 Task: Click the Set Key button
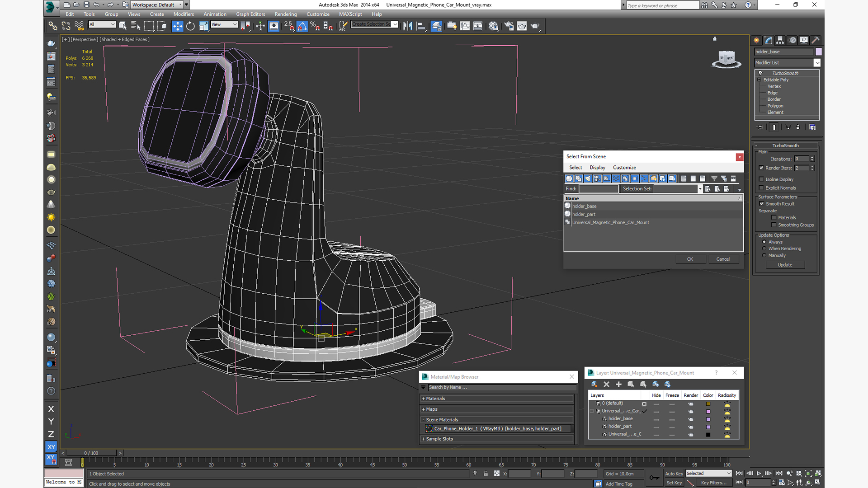coord(674,483)
